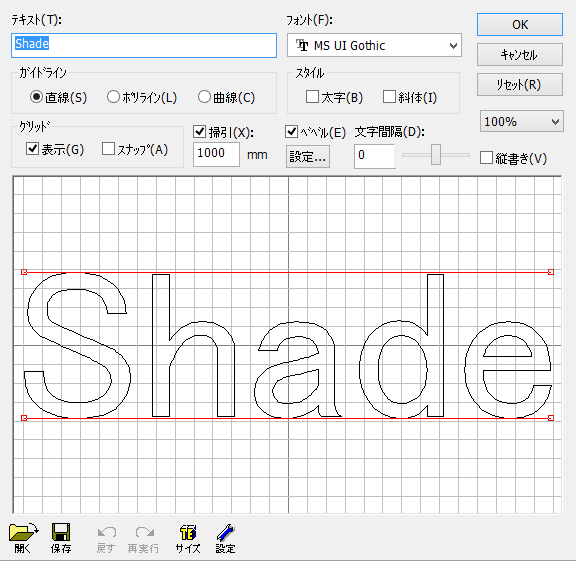Click the 再実行 (redo) arrow icon

(x=144, y=532)
